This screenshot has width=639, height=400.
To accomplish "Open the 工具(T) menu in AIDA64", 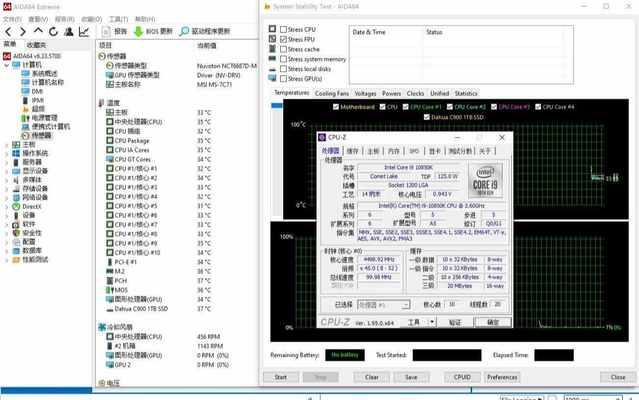I will point(118,19).
